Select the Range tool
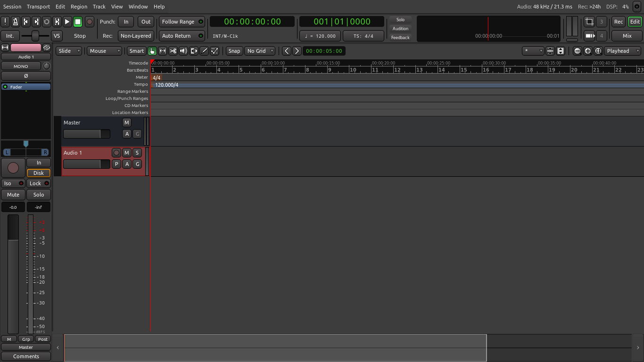Screen dimensions: 644x362 pyautogui.click(x=162, y=51)
